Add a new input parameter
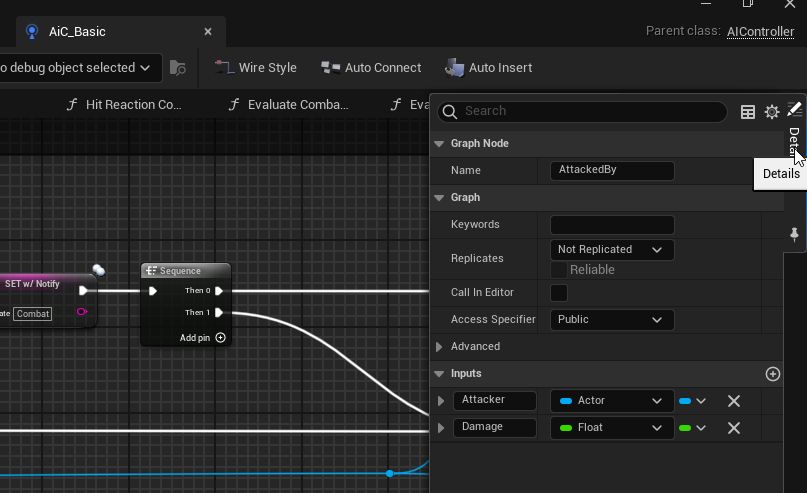 click(x=773, y=374)
